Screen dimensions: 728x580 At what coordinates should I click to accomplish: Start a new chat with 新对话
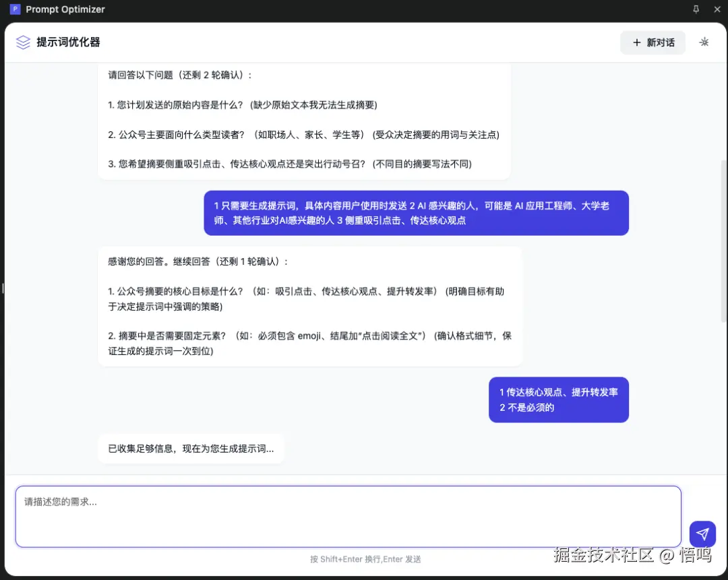click(653, 42)
